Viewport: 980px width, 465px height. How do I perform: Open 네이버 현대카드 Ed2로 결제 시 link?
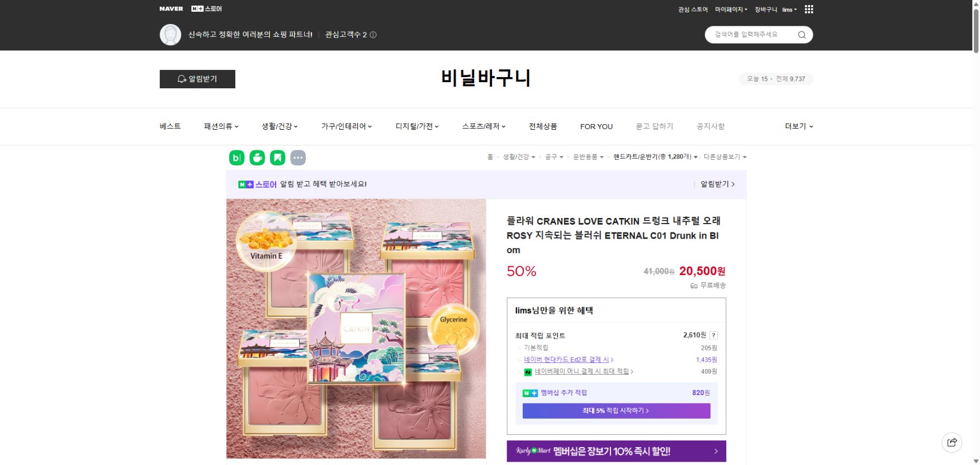(x=566, y=359)
